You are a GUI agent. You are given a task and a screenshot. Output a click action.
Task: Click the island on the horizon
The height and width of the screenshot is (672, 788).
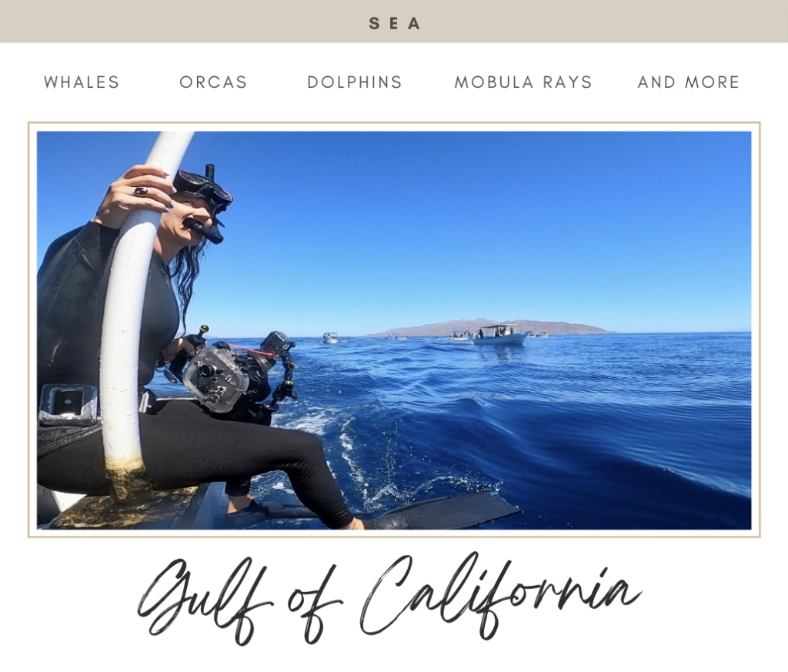click(490, 327)
